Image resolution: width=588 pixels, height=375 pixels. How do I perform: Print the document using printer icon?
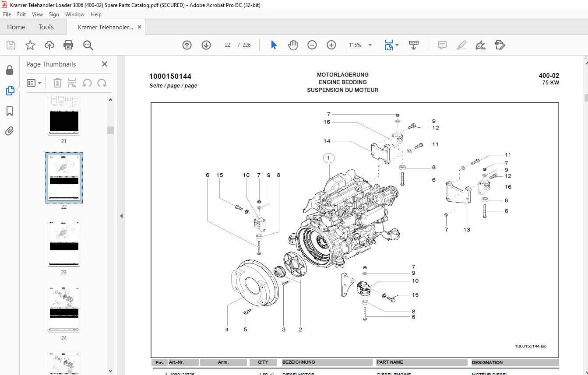[68, 45]
